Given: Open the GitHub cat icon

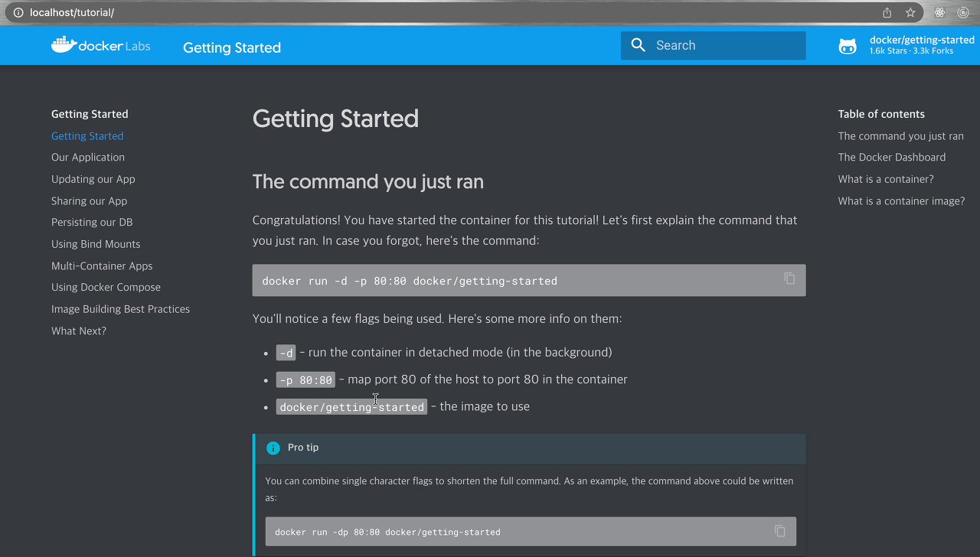Looking at the screenshot, I should click(848, 46).
